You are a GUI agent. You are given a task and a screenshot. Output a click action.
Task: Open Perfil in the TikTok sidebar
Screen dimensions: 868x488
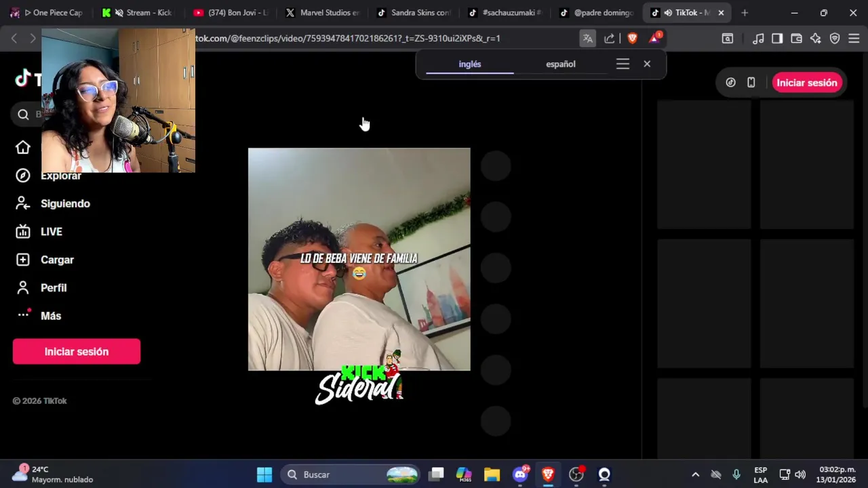41,288
